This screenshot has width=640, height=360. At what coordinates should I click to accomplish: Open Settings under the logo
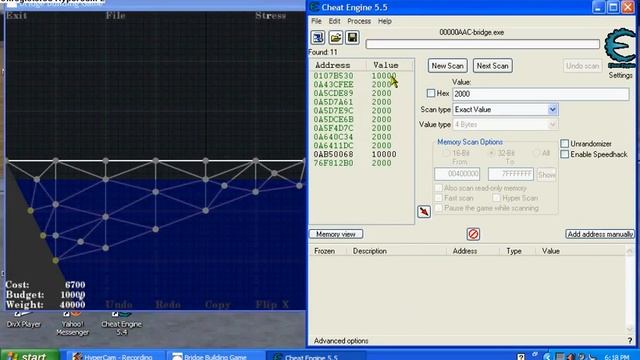(x=620, y=75)
